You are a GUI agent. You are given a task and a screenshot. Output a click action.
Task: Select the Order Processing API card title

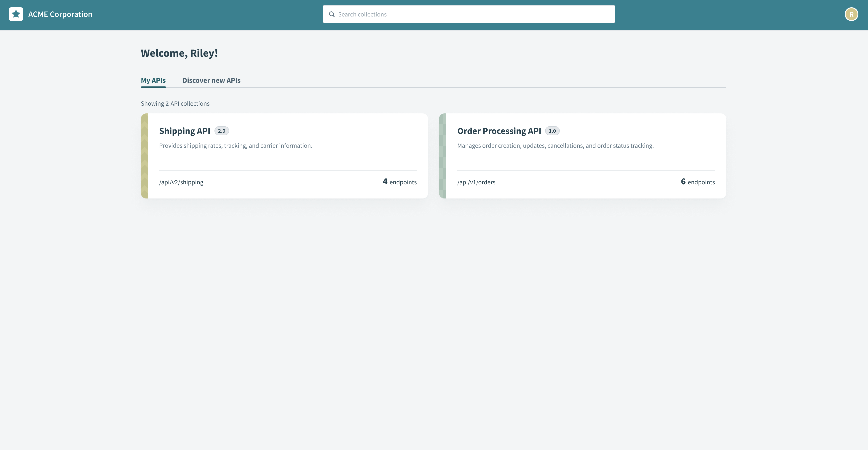499,131
